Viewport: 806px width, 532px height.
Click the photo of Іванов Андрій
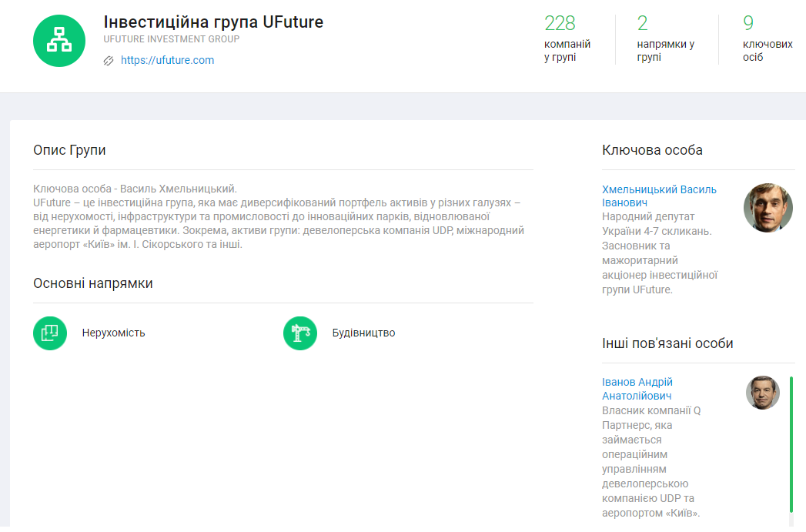762,393
